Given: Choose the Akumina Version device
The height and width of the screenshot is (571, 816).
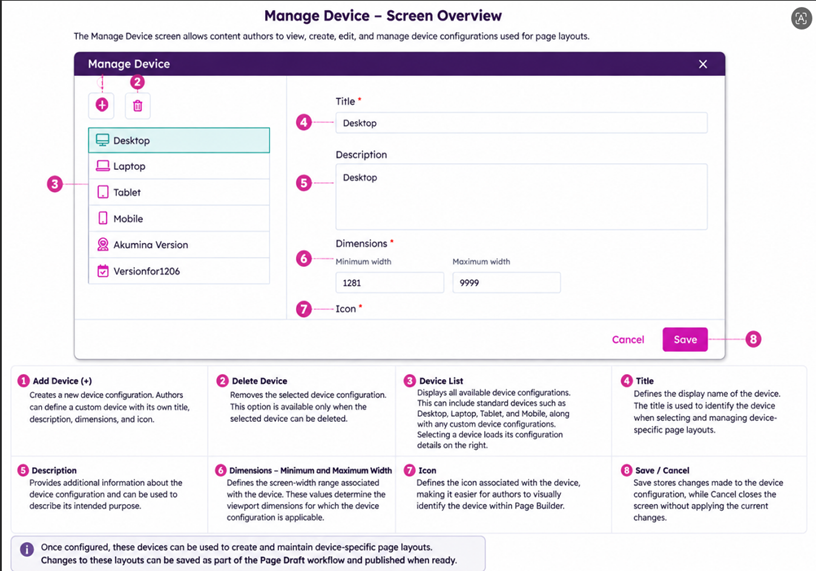Looking at the screenshot, I should point(179,245).
